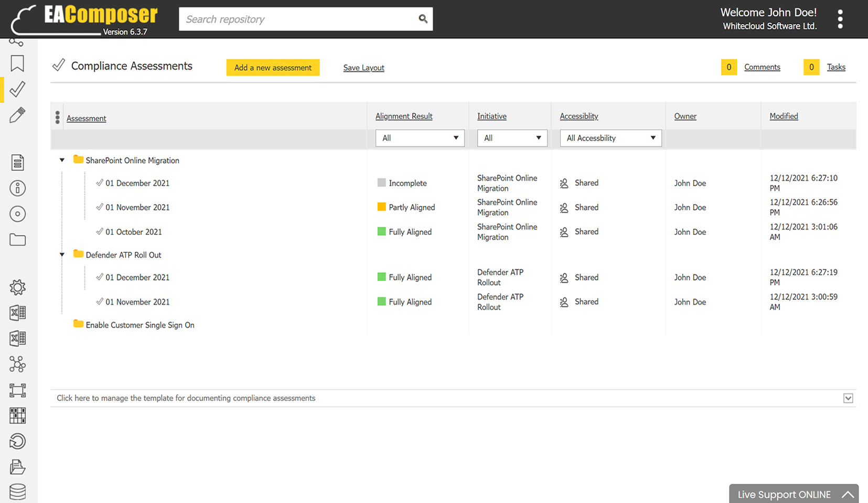
Task: Sort by the Initiative column header
Action: [492, 116]
